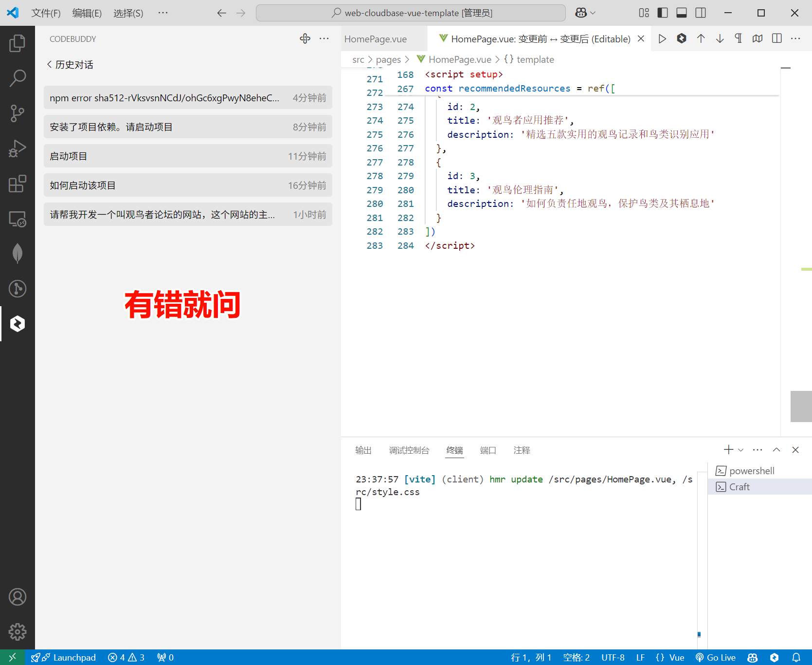Screen dimensions: 812x665
Task: Open 文件(F) menu
Action: [x=46, y=13]
